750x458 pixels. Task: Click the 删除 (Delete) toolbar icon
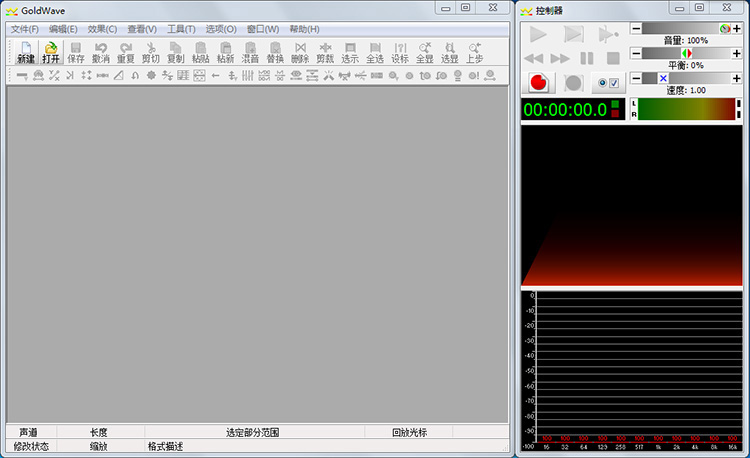coord(300,53)
